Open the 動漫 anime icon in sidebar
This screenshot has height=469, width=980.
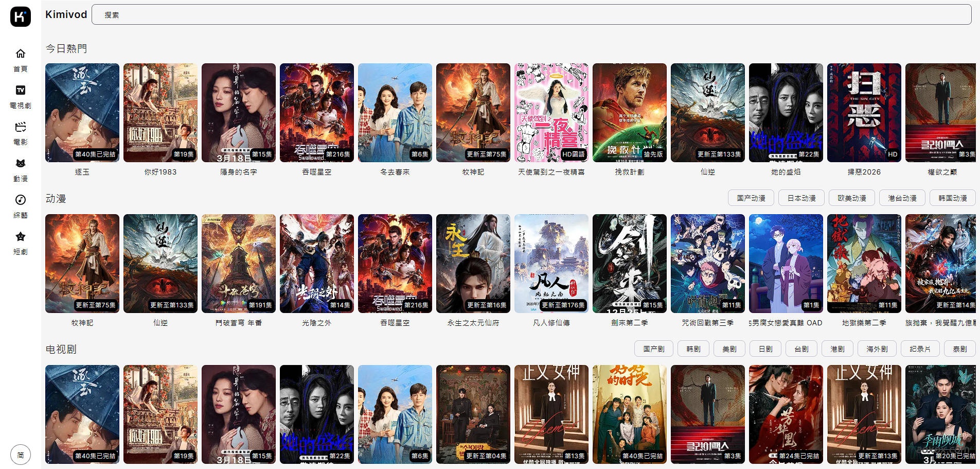point(21,164)
